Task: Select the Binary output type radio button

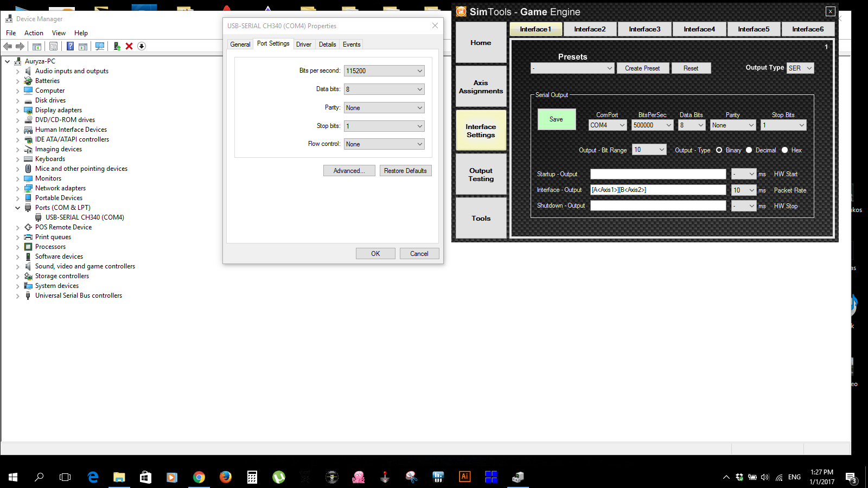Action: [719, 150]
